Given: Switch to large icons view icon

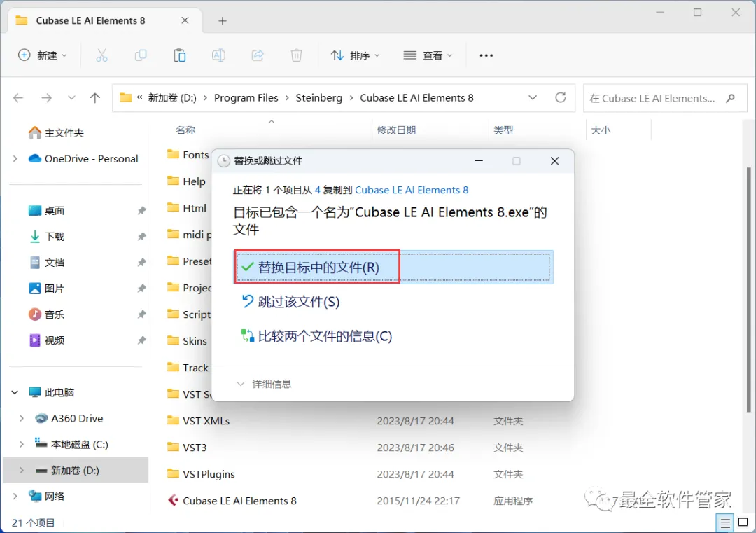Looking at the screenshot, I should tap(743, 523).
